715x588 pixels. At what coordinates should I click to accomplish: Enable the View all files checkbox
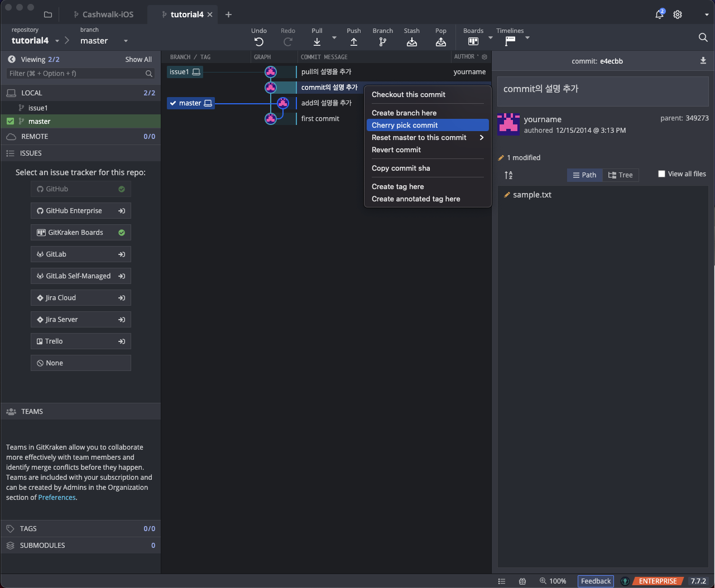[661, 174]
